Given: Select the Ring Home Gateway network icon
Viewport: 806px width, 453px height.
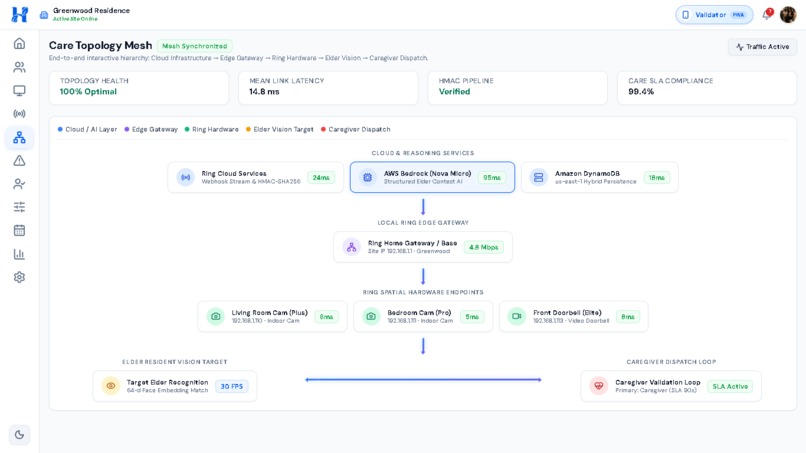Looking at the screenshot, I should click(x=352, y=247).
